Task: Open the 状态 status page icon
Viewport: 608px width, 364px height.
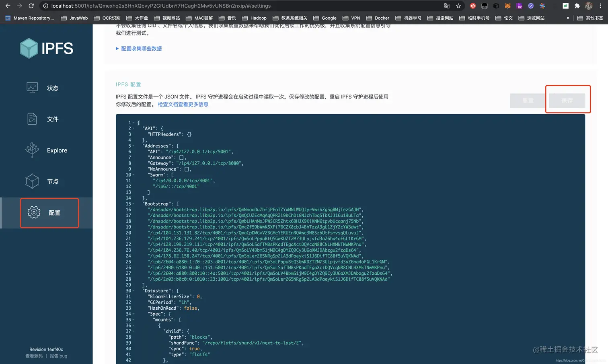Action: pyautogui.click(x=32, y=88)
